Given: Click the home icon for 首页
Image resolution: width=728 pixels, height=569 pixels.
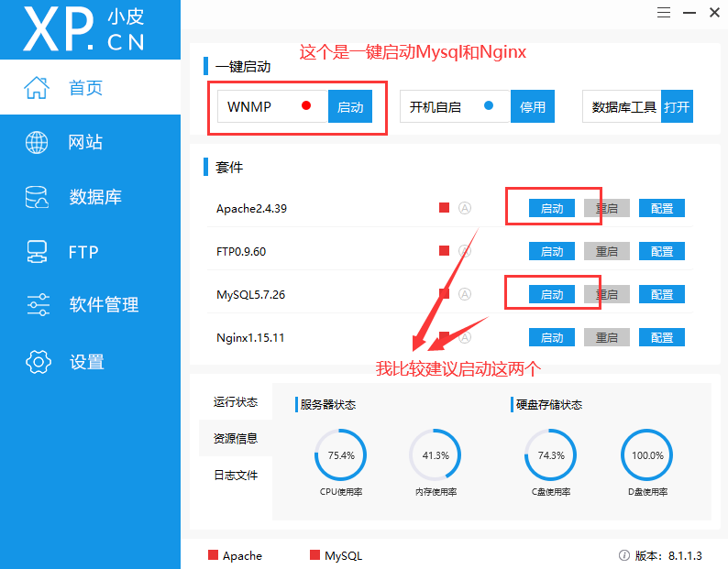Looking at the screenshot, I should (37, 88).
